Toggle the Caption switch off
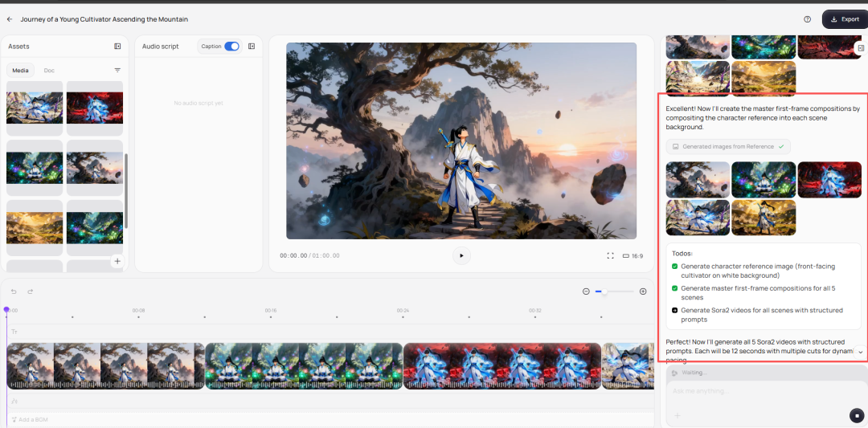868x428 pixels. 231,47
